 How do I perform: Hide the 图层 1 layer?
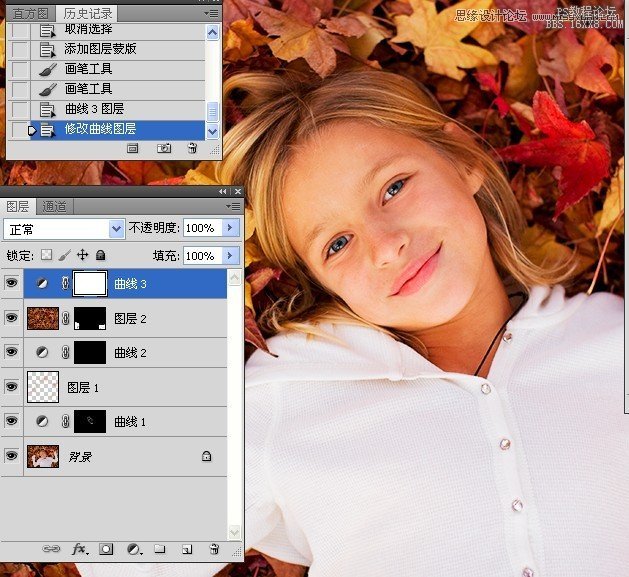12,387
